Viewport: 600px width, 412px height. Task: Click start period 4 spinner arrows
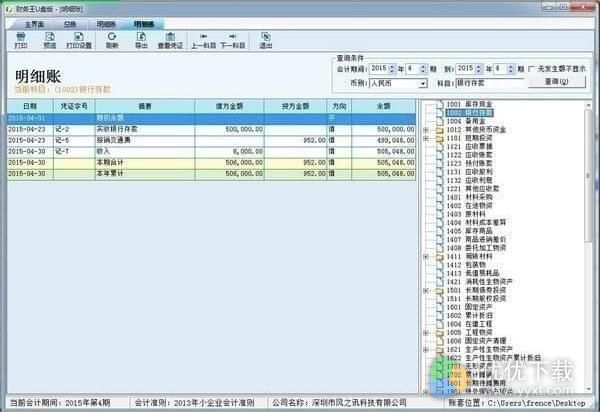(423, 69)
